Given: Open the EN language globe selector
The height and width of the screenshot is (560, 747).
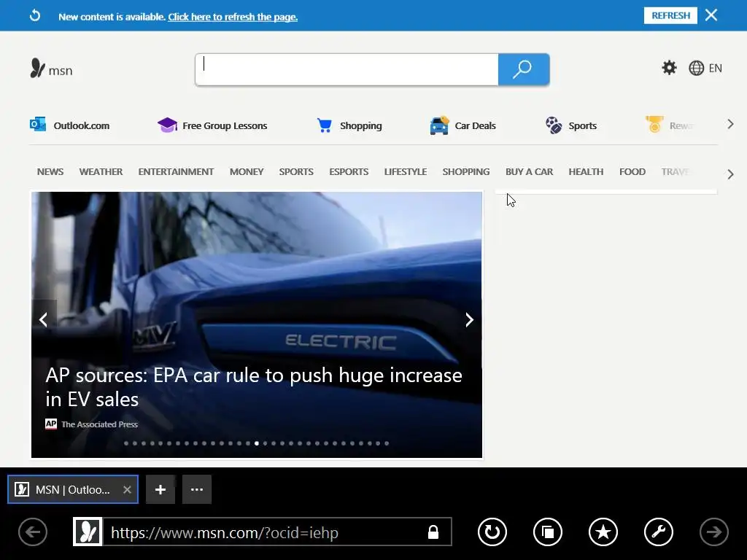Looking at the screenshot, I should (705, 68).
